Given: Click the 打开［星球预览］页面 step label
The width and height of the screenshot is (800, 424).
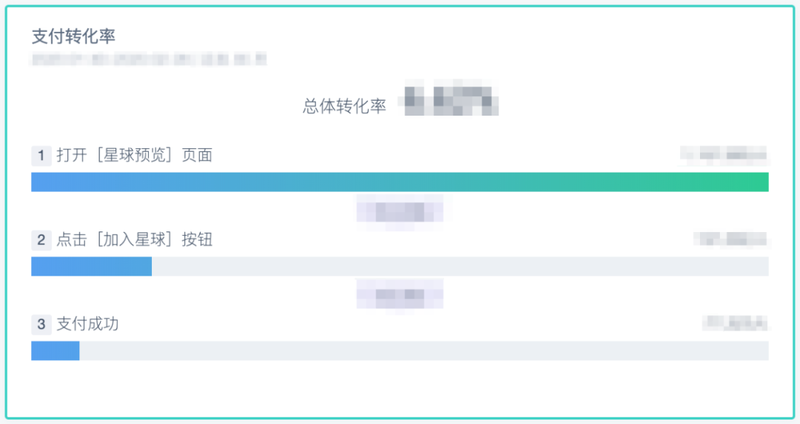Looking at the screenshot, I should (134, 155).
